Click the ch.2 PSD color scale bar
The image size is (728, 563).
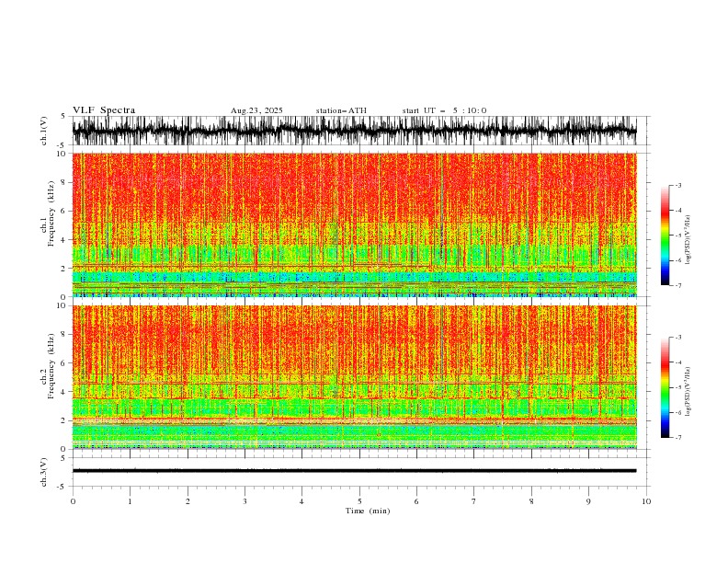(x=665, y=387)
